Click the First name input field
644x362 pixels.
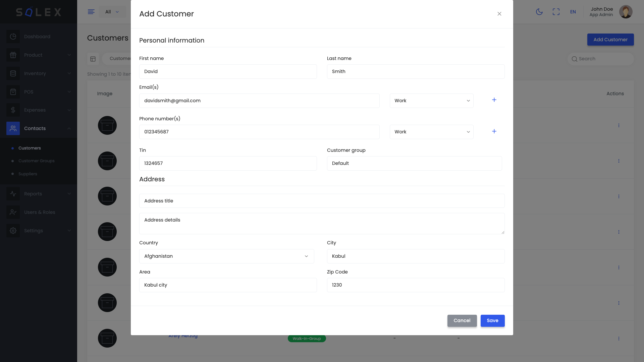228,71
